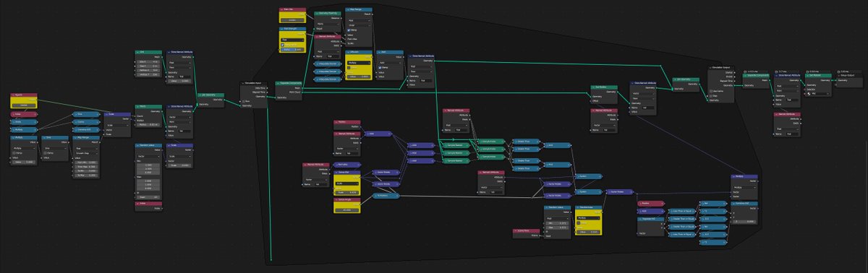This screenshot has height=273, width=868.
Task: Edit the Sense Angle value field
Action: [x=346, y=209]
